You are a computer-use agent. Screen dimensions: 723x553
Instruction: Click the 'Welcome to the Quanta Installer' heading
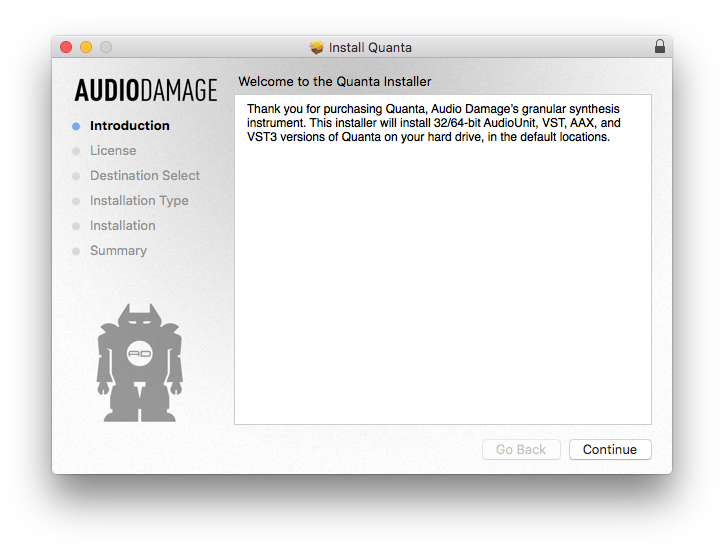tap(335, 82)
